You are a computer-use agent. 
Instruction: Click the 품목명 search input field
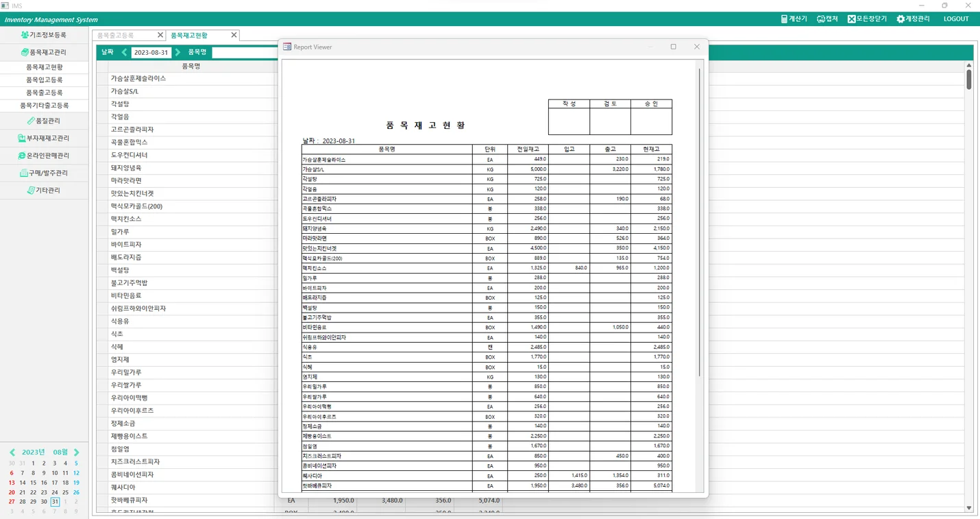245,52
